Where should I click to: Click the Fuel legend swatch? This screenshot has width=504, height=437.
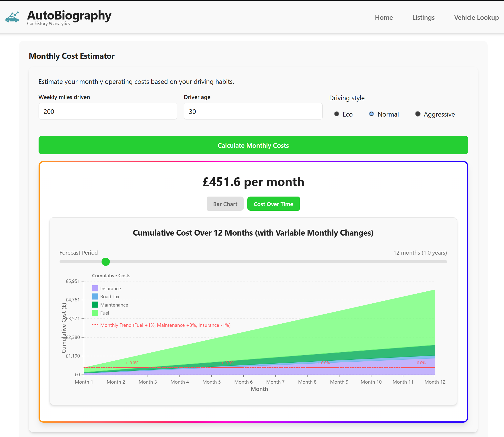95,313
